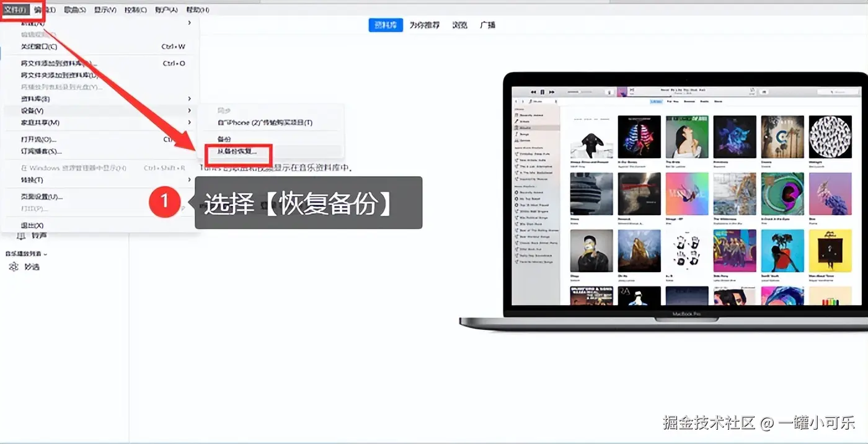Open the 账户(A) menu

pos(166,10)
